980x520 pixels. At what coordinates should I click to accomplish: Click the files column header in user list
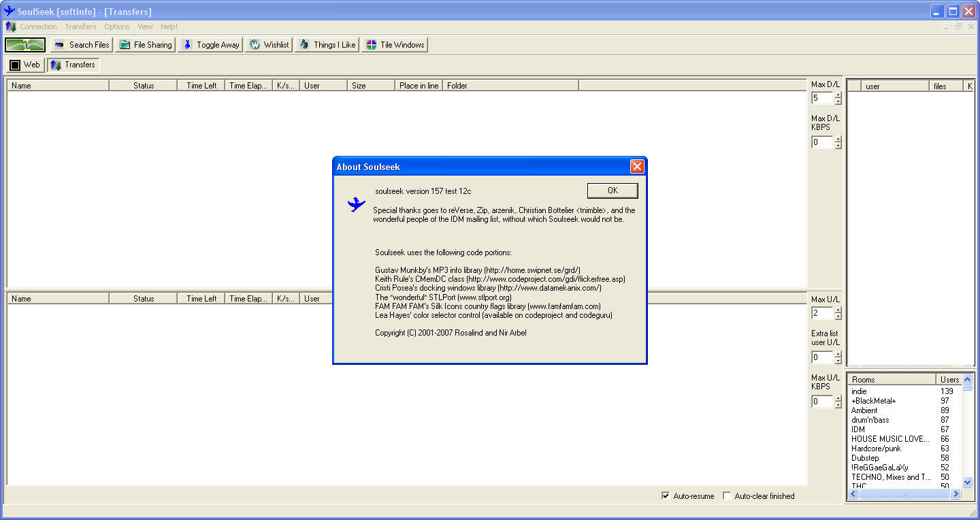[x=947, y=86]
